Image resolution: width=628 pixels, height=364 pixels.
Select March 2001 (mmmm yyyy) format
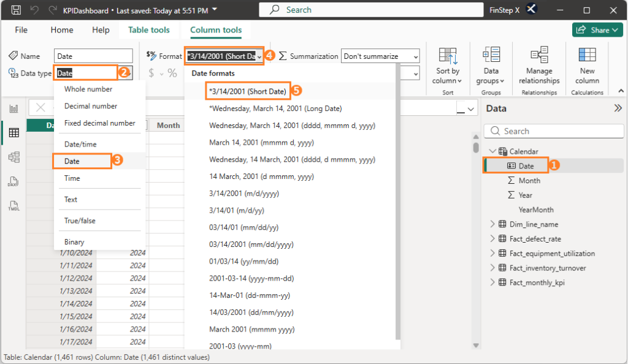(251, 329)
